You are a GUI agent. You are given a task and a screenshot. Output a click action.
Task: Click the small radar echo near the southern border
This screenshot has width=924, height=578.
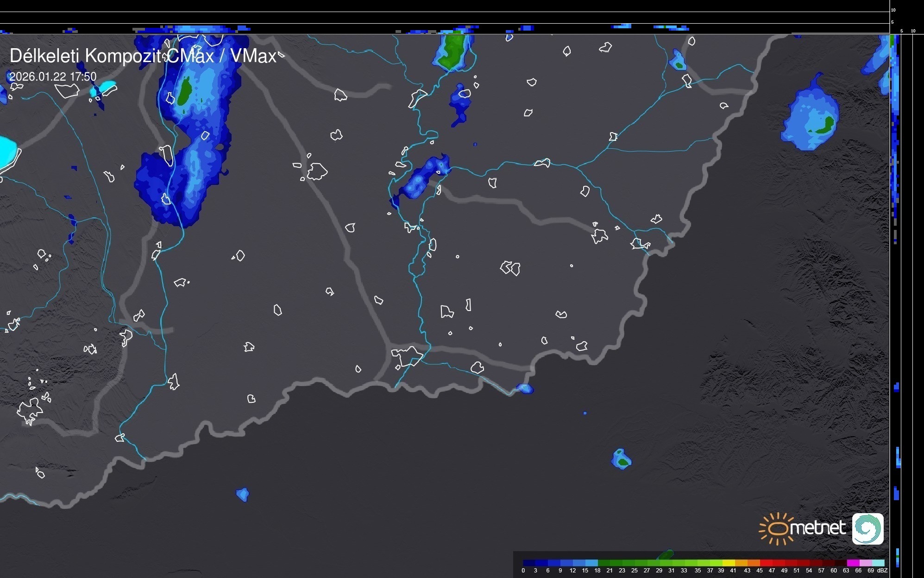tap(525, 388)
